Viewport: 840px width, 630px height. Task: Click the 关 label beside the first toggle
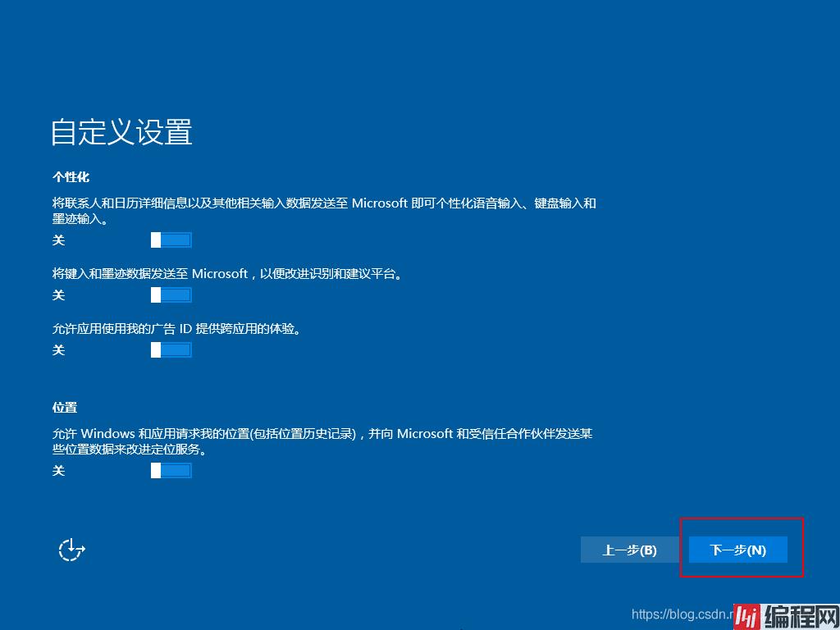58,240
